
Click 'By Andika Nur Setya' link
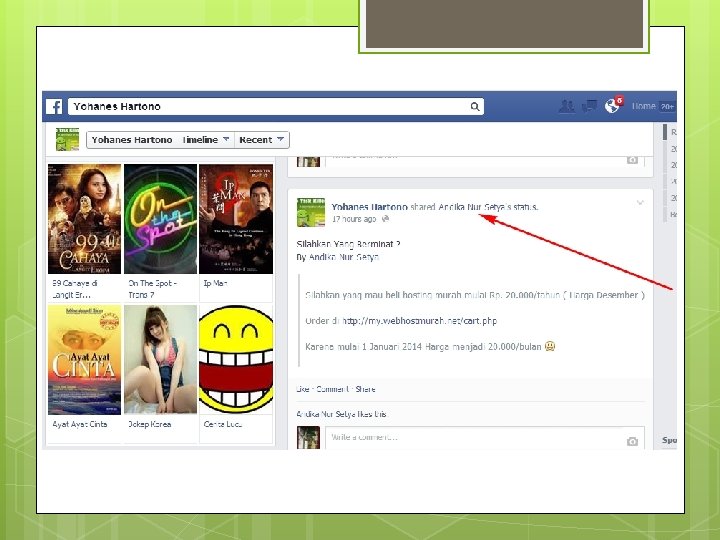tap(343, 257)
